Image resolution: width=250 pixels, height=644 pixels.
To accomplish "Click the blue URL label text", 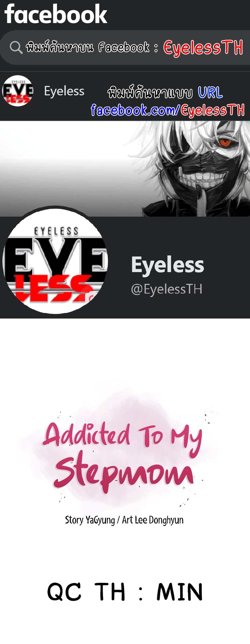I will pyautogui.click(x=210, y=92).
